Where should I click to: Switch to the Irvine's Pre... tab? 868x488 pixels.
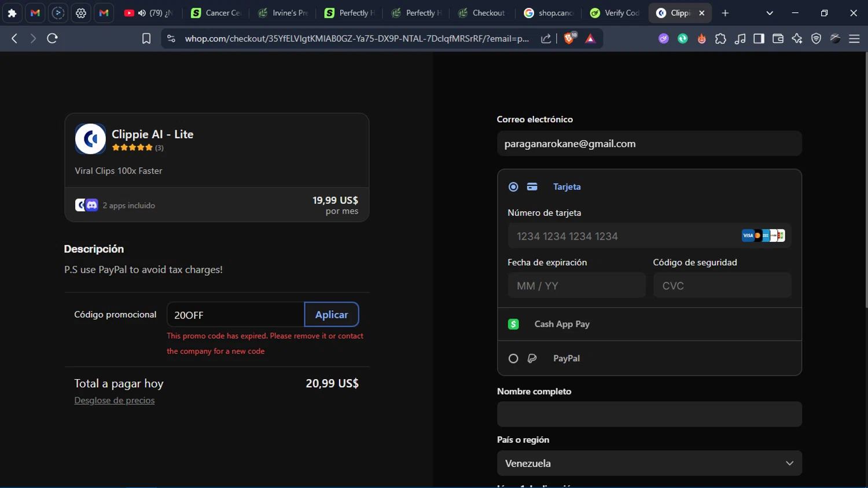(x=283, y=13)
